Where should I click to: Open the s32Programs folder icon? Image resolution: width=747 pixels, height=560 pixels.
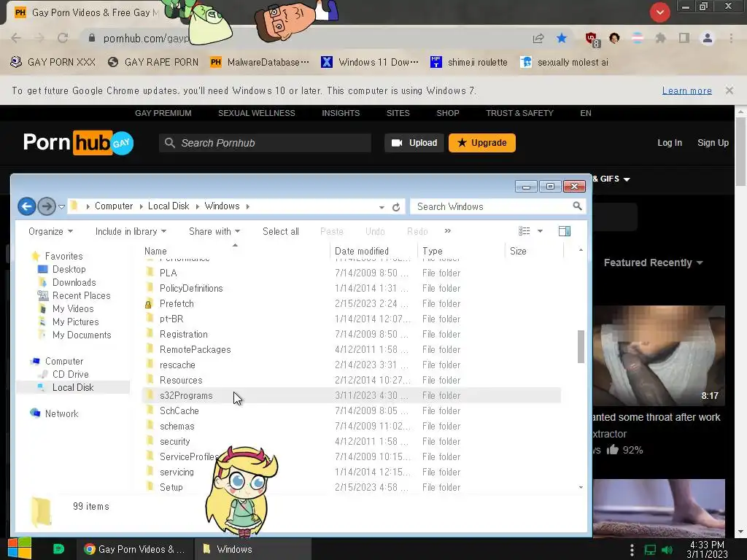150,395
